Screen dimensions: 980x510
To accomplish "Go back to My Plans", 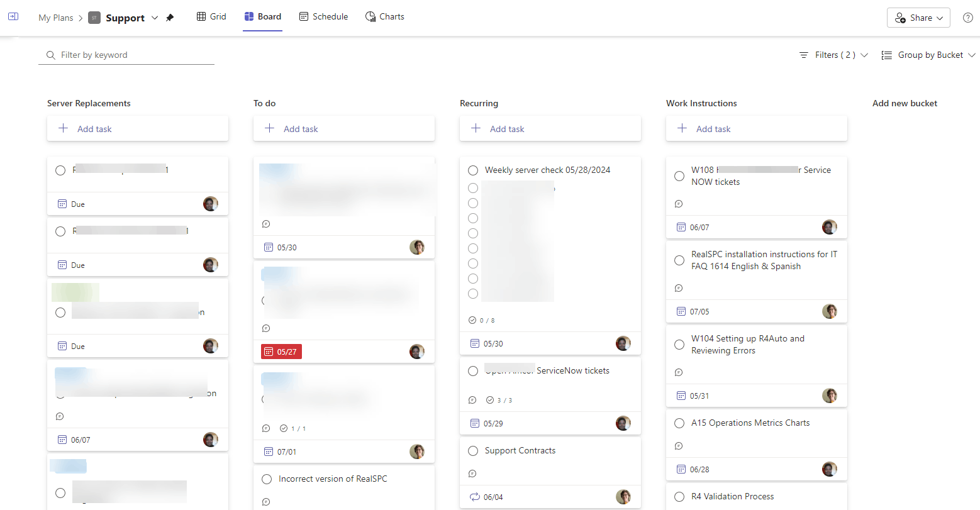I will (x=56, y=18).
